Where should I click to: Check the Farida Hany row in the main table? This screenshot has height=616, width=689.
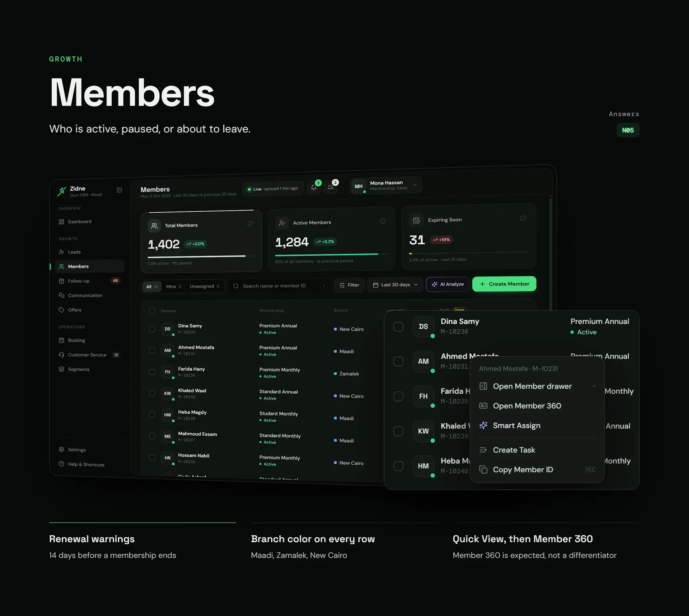pos(152,372)
